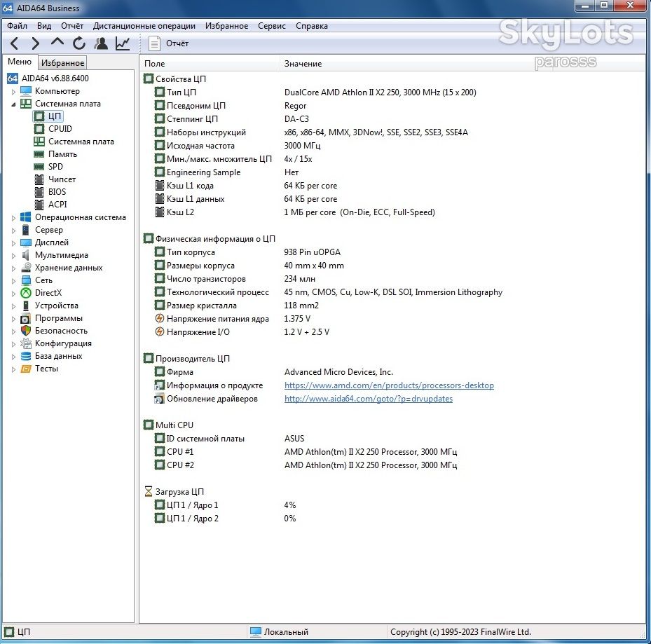Image resolution: width=651 pixels, height=644 pixels.
Task: Click the Отчёт toolbar button label
Action: tap(177, 43)
